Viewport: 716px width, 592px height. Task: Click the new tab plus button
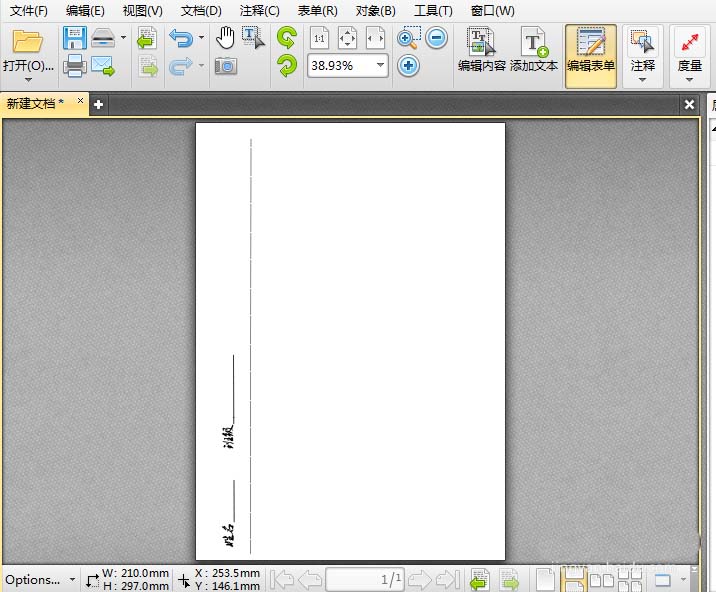coord(98,104)
